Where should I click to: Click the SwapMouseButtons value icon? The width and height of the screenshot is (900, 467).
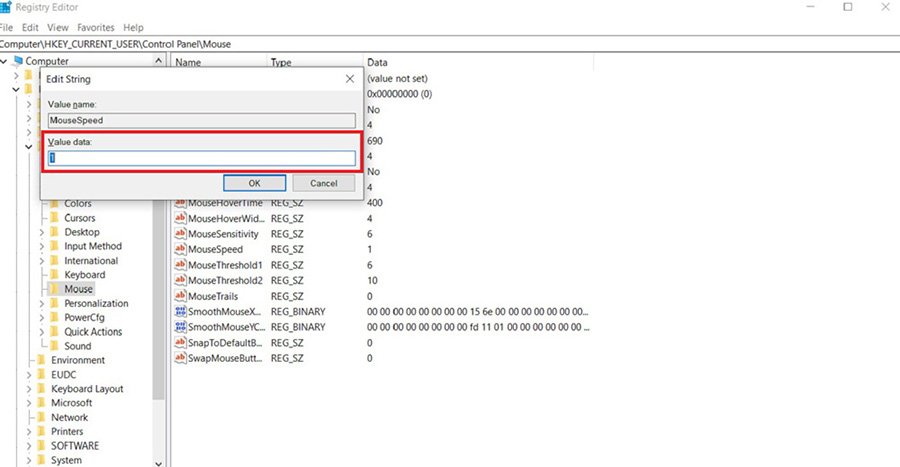[x=180, y=357]
